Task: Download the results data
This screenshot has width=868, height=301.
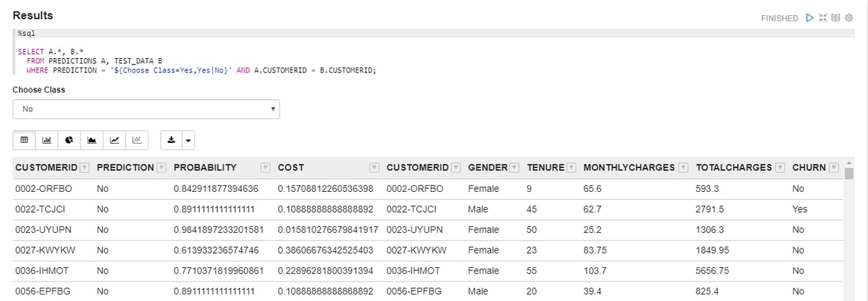Action: (171, 140)
